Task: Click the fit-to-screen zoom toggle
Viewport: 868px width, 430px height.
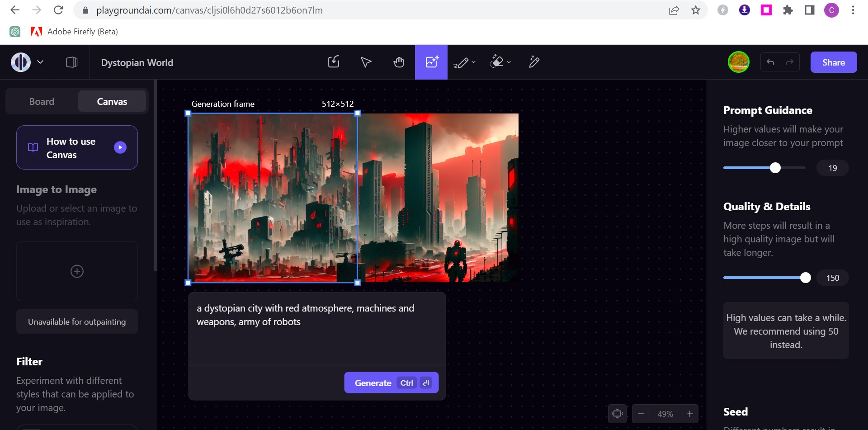Action: (618, 413)
